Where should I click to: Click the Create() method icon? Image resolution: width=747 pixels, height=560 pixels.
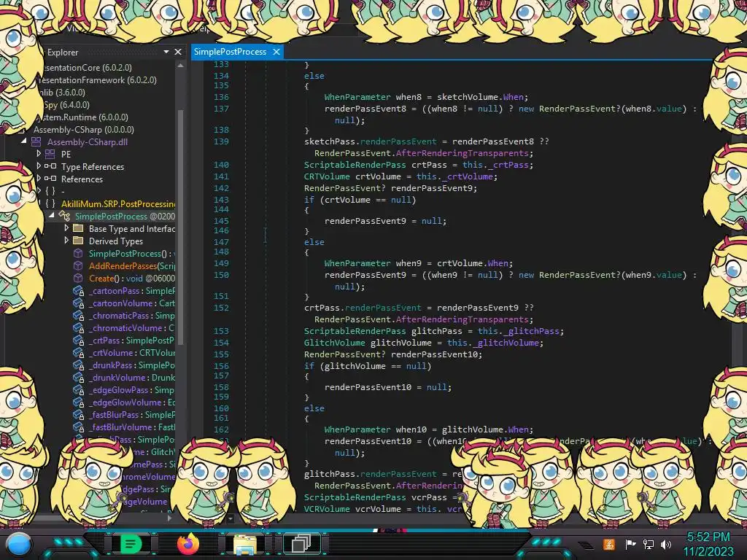[x=78, y=278]
